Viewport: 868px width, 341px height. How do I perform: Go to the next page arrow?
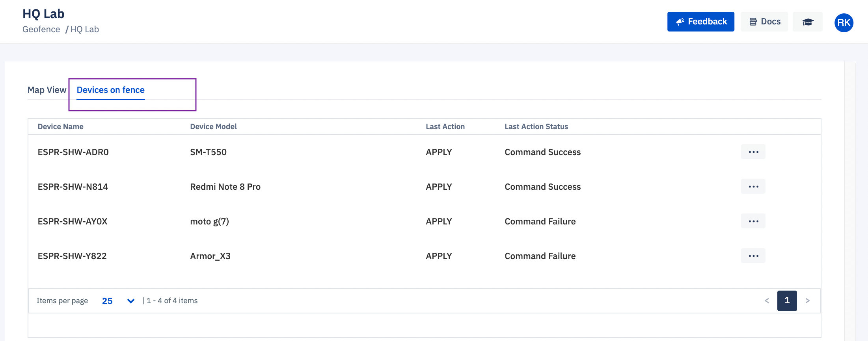[807, 301]
